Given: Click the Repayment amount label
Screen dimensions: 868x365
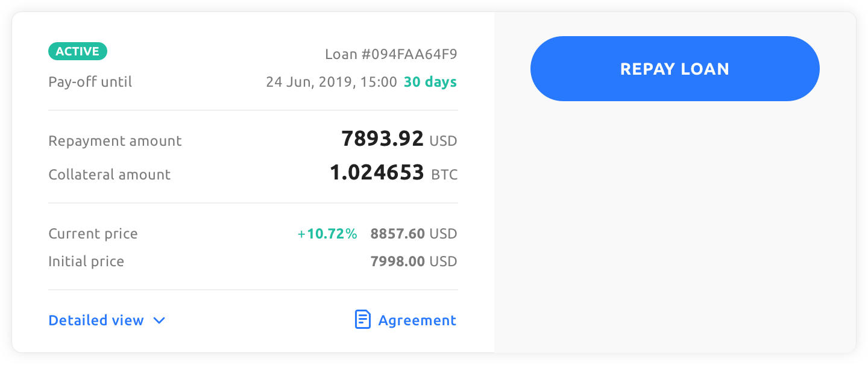Looking at the screenshot, I should coord(115,141).
